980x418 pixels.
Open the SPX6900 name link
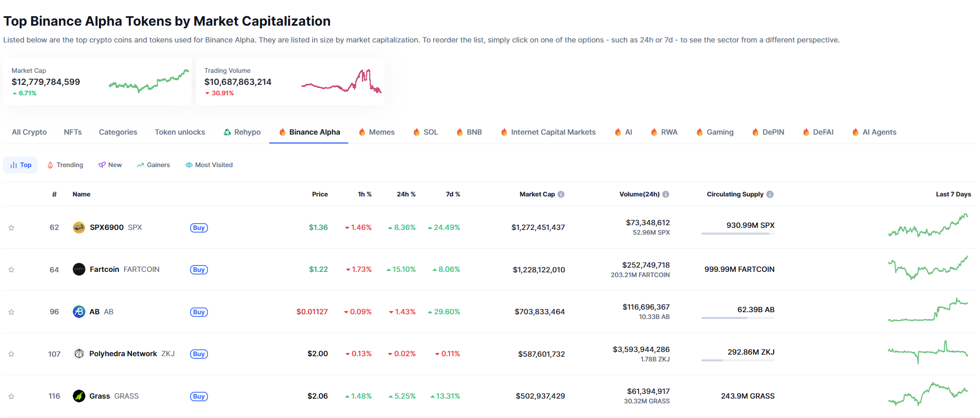(106, 227)
